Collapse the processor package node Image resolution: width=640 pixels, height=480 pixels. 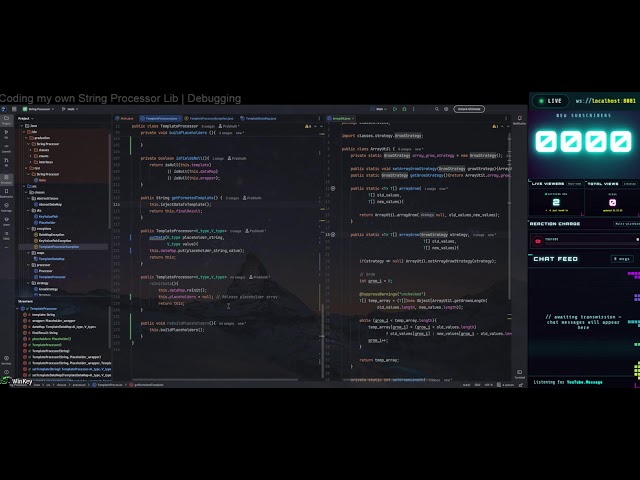(29, 265)
